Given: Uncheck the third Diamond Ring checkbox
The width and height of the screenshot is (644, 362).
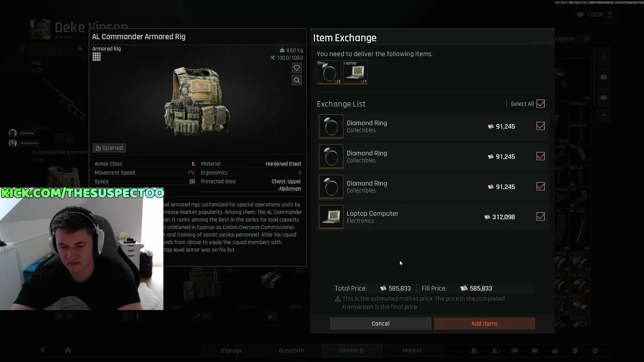Looking at the screenshot, I should [x=540, y=187].
